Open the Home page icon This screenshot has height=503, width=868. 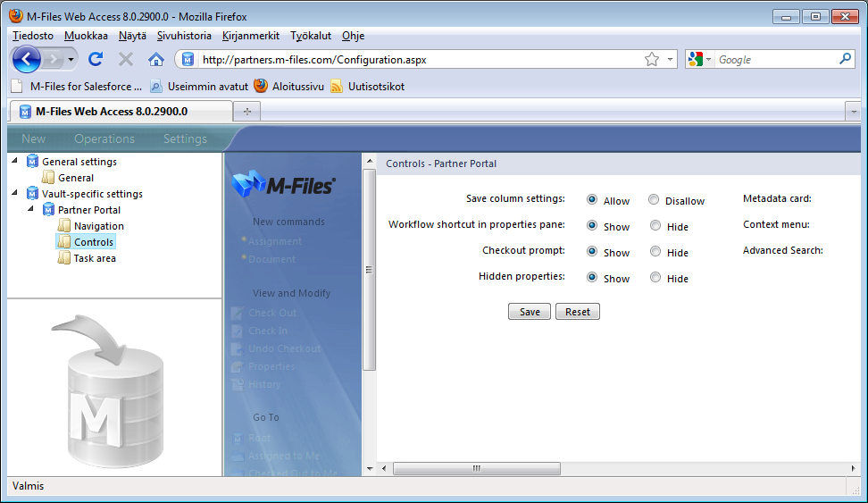coord(156,59)
